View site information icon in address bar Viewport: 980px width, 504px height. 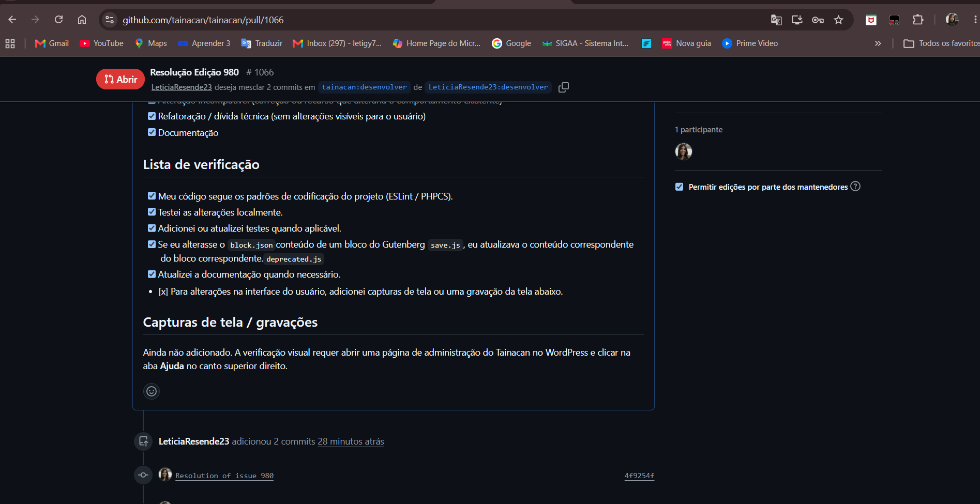click(110, 20)
